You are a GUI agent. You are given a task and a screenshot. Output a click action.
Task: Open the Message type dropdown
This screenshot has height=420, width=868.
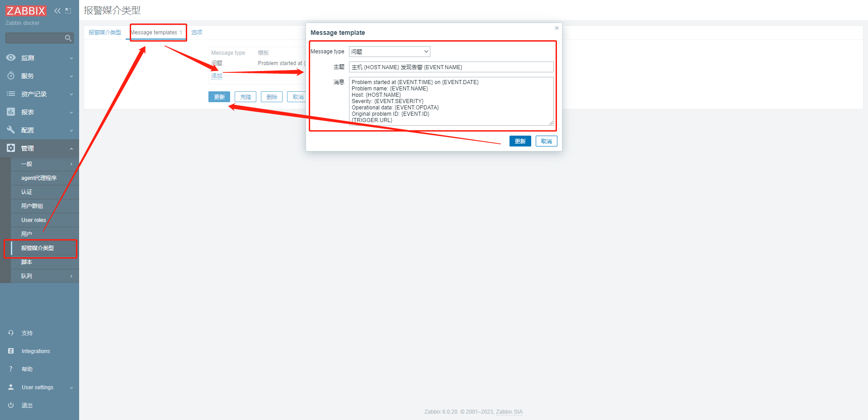pos(389,52)
